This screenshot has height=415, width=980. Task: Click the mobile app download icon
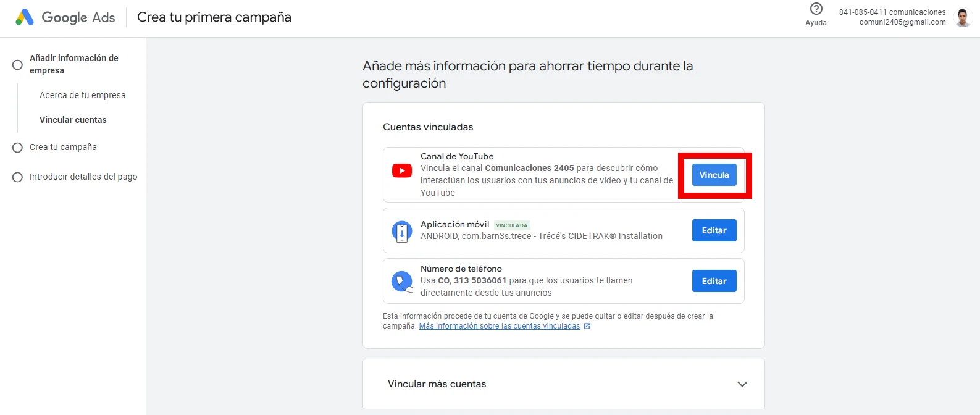click(402, 232)
